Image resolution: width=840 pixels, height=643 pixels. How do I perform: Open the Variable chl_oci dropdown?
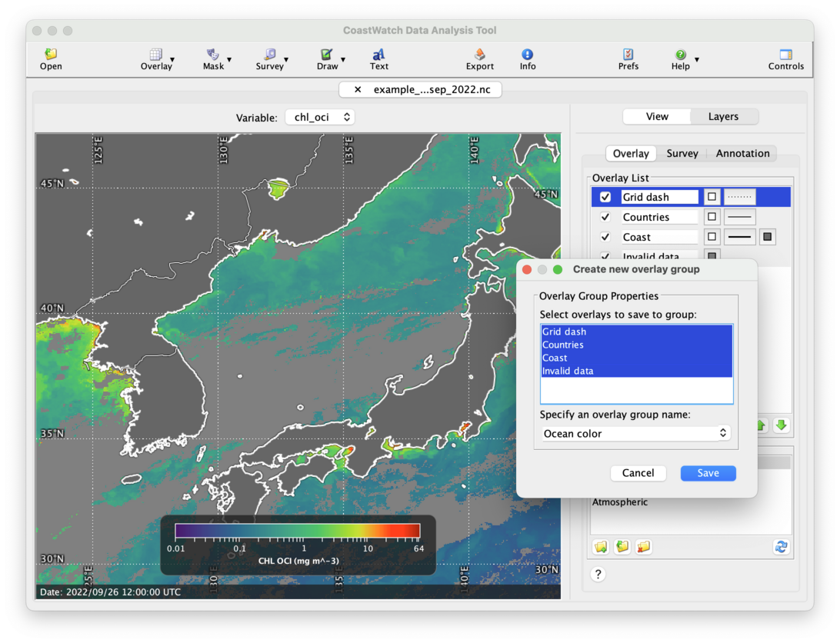tap(319, 117)
